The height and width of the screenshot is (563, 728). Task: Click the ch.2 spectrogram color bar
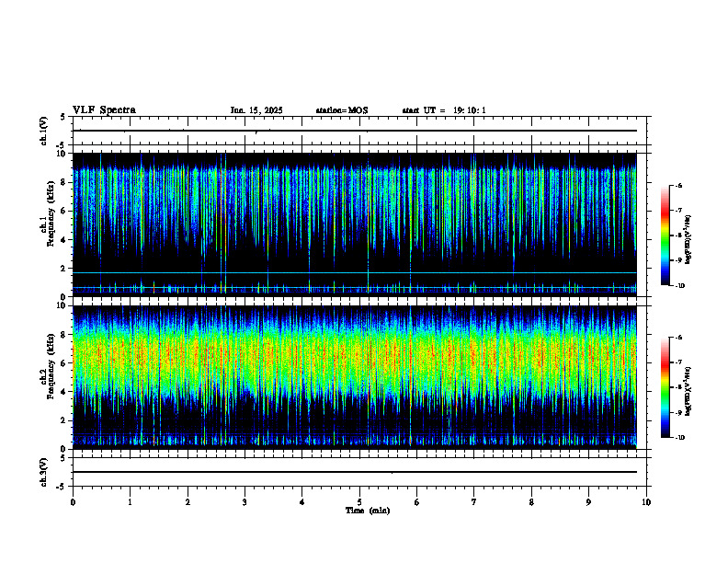(x=665, y=387)
